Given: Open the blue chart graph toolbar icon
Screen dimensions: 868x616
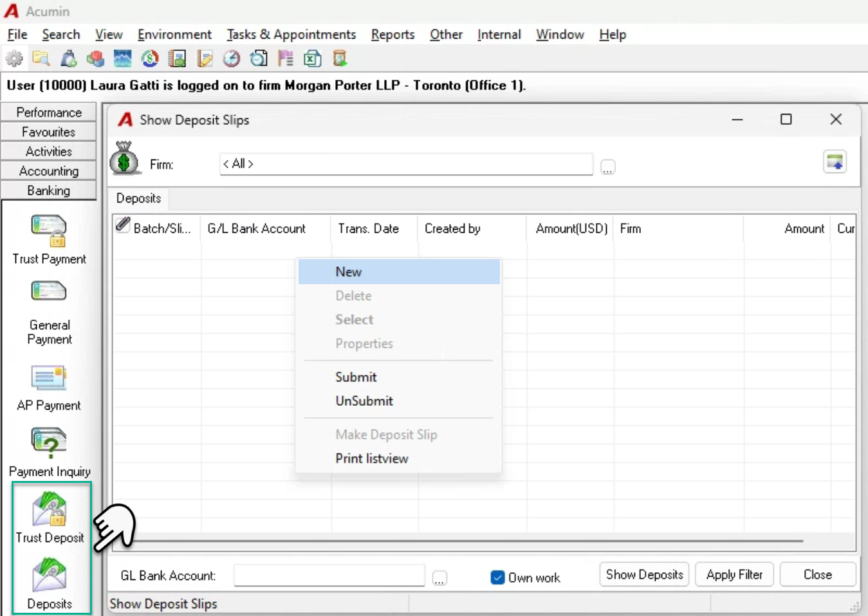Looking at the screenshot, I should point(122,59).
